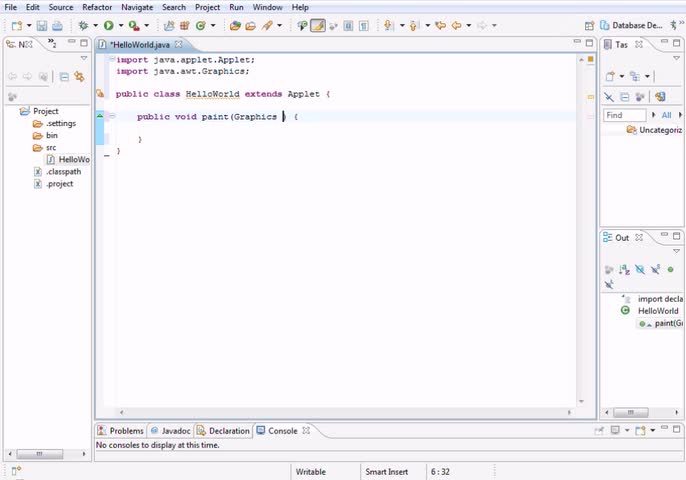Toggle Hide Local Types in Outline
The height and width of the screenshot is (480, 686).
coord(609,284)
